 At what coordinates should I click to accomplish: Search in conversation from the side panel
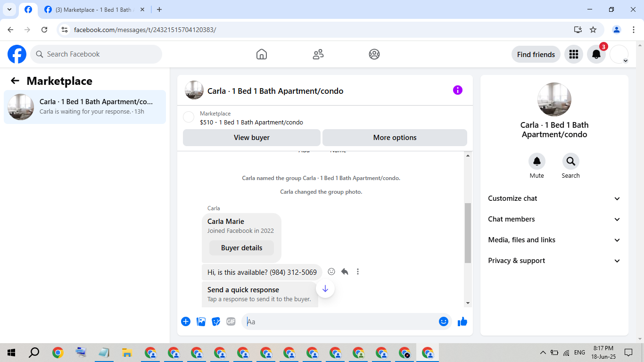tap(571, 161)
